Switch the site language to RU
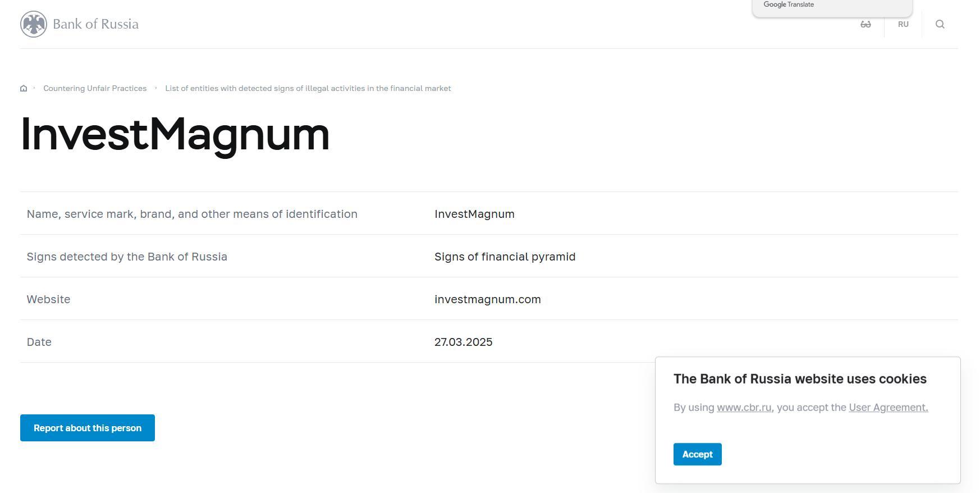 (x=903, y=24)
